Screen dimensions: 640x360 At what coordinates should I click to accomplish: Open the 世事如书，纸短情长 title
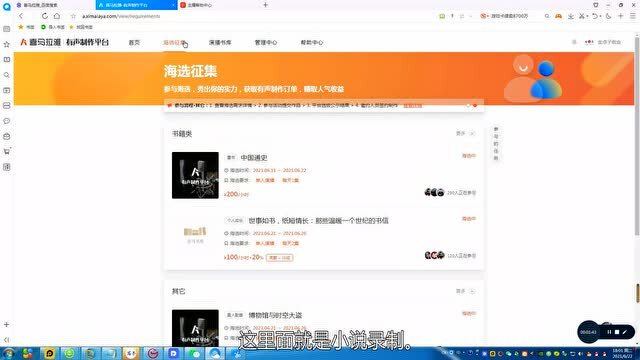[318, 220]
